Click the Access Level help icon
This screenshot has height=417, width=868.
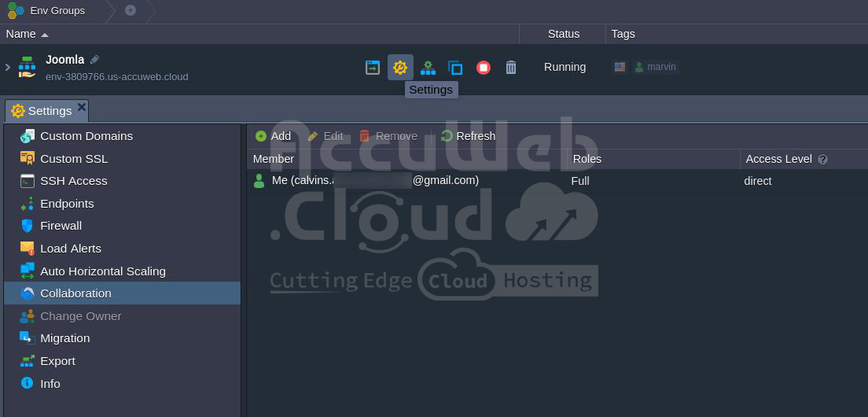822,159
